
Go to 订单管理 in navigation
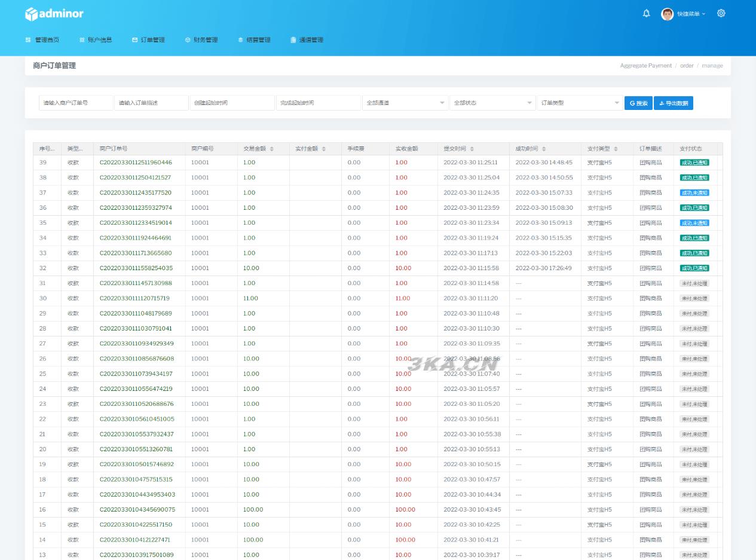(x=148, y=40)
